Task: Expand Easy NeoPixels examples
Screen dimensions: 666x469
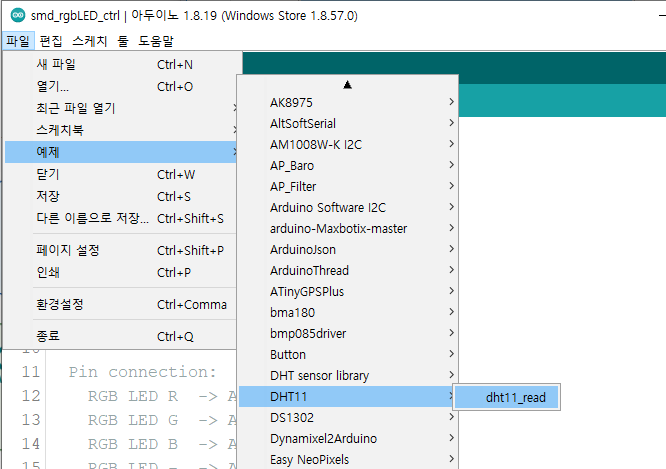Action: (347, 460)
